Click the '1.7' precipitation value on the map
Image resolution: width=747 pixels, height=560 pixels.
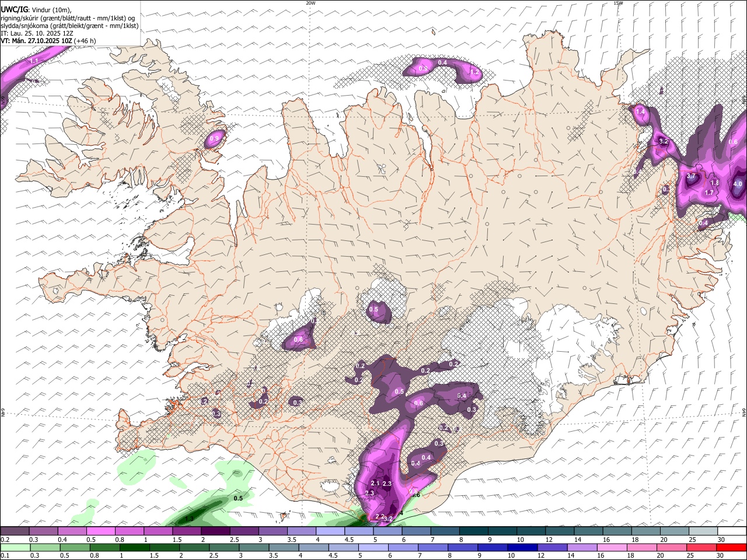pyautogui.click(x=709, y=192)
